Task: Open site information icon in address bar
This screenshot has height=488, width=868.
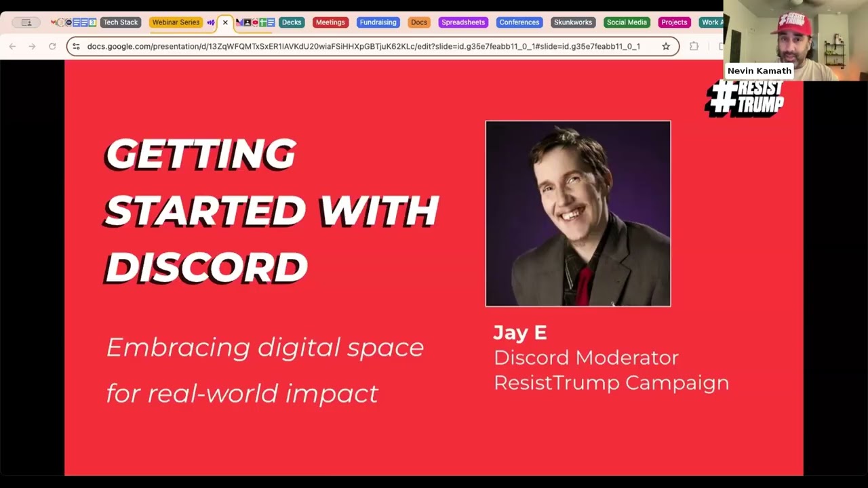Action: [76, 46]
